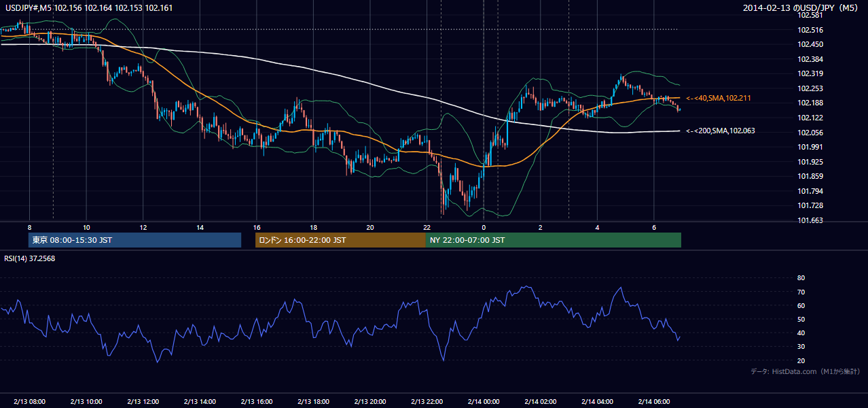The height and width of the screenshot is (408, 868).
Task: Click the bottom date label 2/14 02:00
Action: click(540, 402)
